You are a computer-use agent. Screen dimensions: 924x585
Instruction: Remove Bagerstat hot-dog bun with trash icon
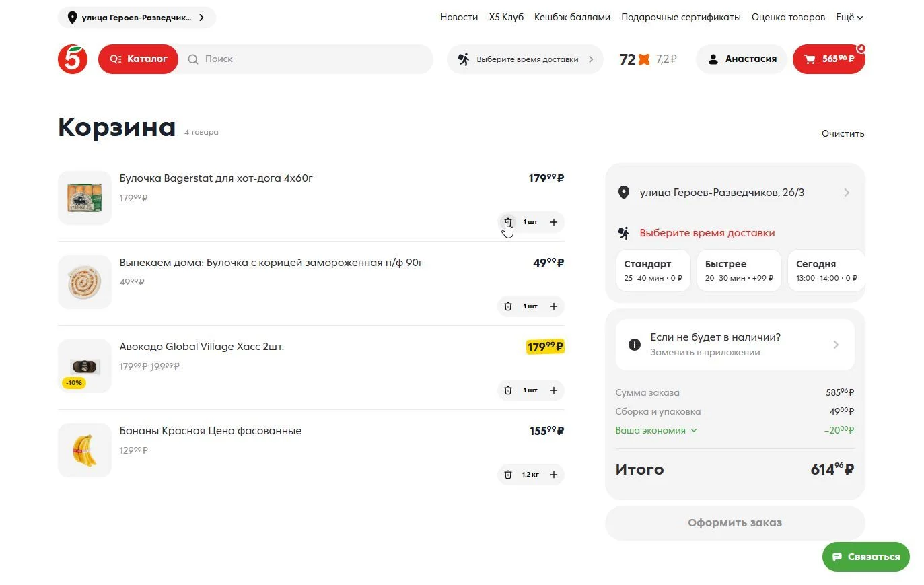tap(508, 222)
